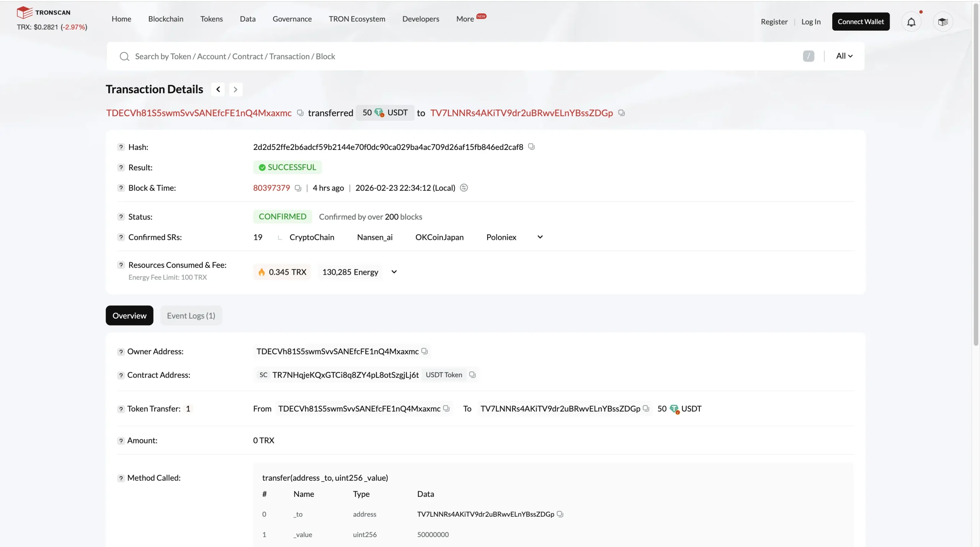Click the Hash help question mark
The height and width of the screenshot is (547, 980).
pyautogui.click(x=121, y=147)
